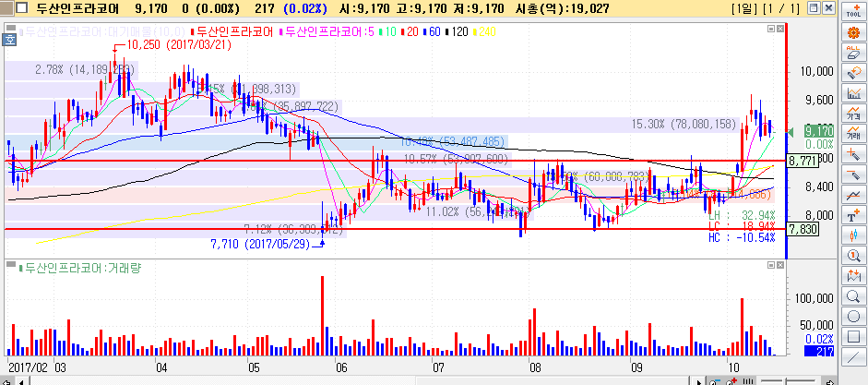Click the 8,771 horizontal line price label
868x385 pixels.
click(803, 161)
